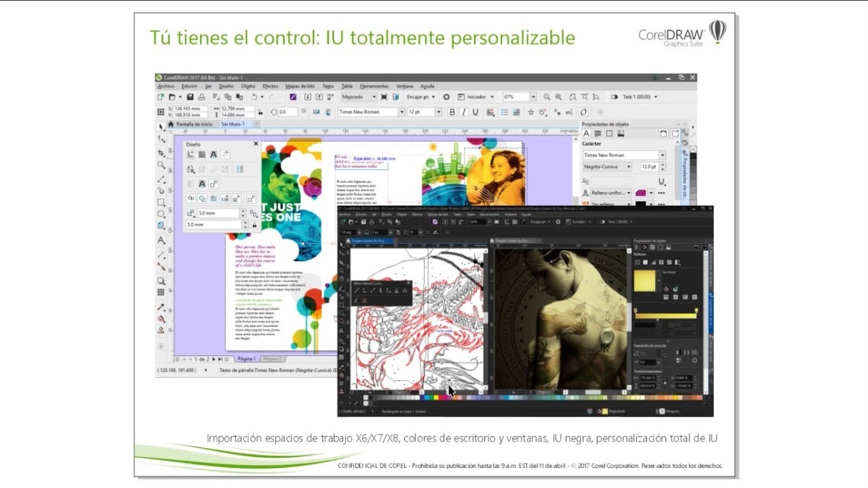868x488 pixels.
Task: Click the interactive OpenType 'O' icon
Action: pyautogui.click(x=583, y=113)
